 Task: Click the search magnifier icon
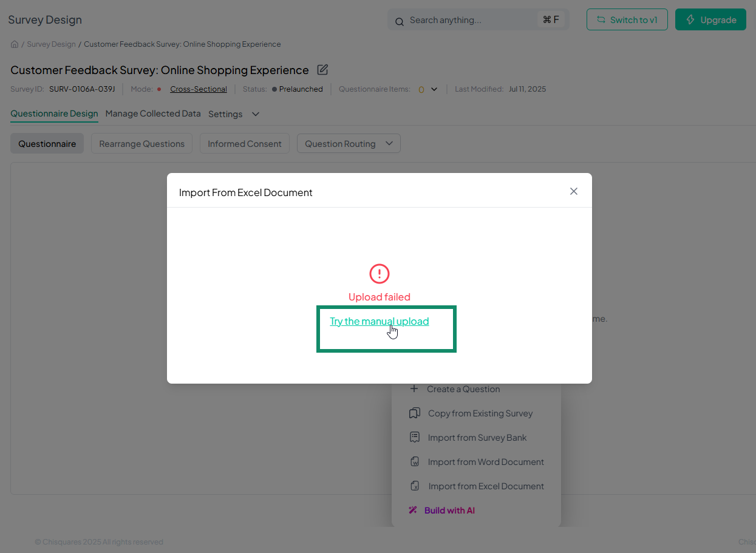point(400,21)
